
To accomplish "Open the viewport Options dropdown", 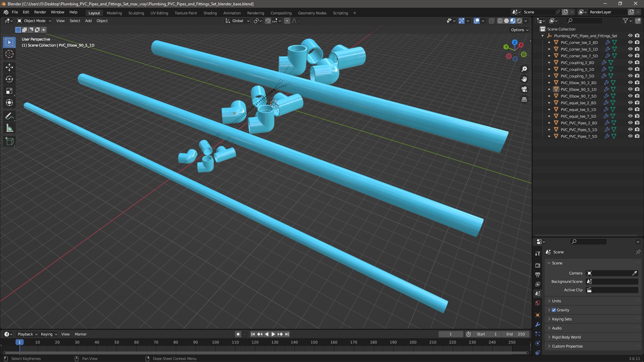I will (520, 30).
